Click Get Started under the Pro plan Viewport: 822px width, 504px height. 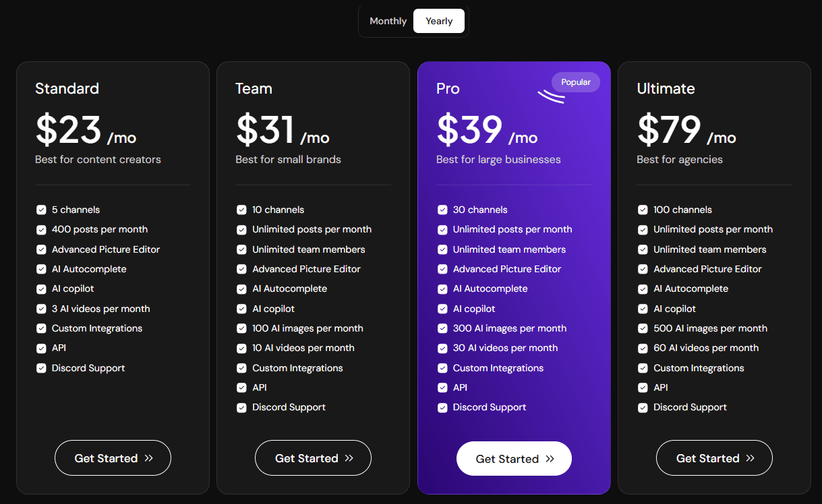coord(514,458)
